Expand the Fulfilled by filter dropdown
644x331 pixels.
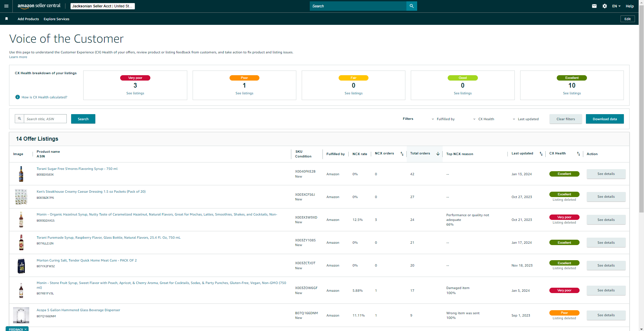click(443, 119)
